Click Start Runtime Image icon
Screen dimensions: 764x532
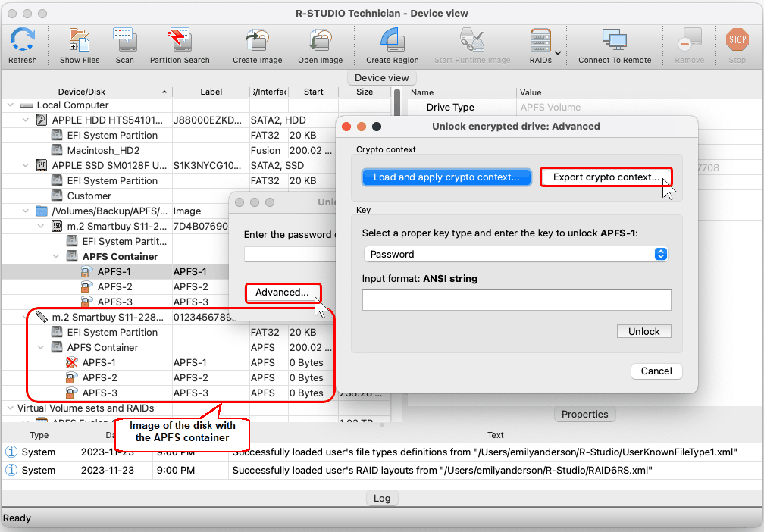[472, 40]
